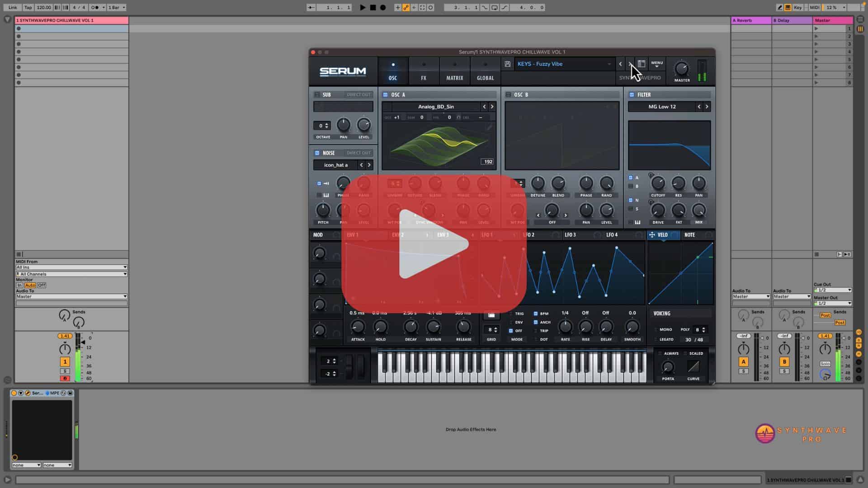
Task: Toggle filter routing for S
Action: click(x=631, y=209)
